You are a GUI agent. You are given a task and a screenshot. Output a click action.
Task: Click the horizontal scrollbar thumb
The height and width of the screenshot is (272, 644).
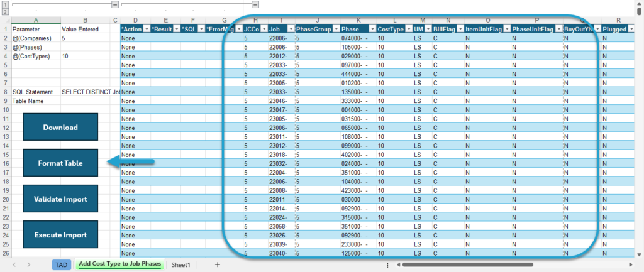tap(467, 264)
